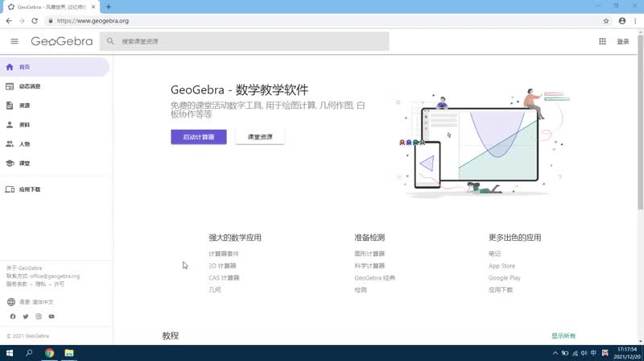Open the CAS 计算器 link
644x361 pixels.
(224, 278)
